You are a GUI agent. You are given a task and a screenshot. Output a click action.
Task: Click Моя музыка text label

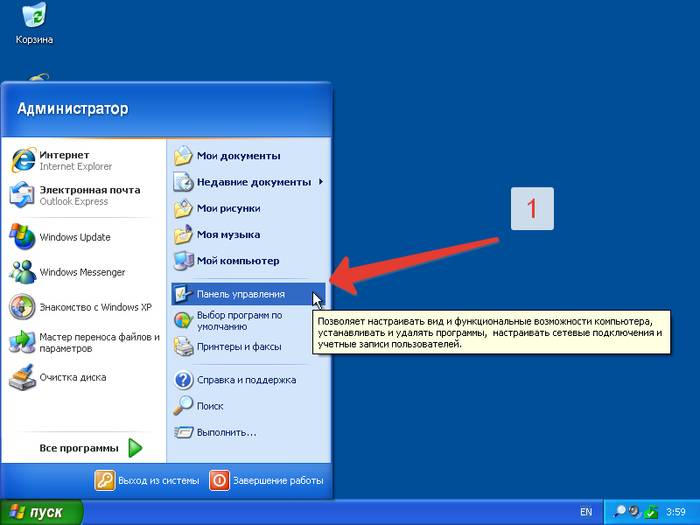(229, 235)
